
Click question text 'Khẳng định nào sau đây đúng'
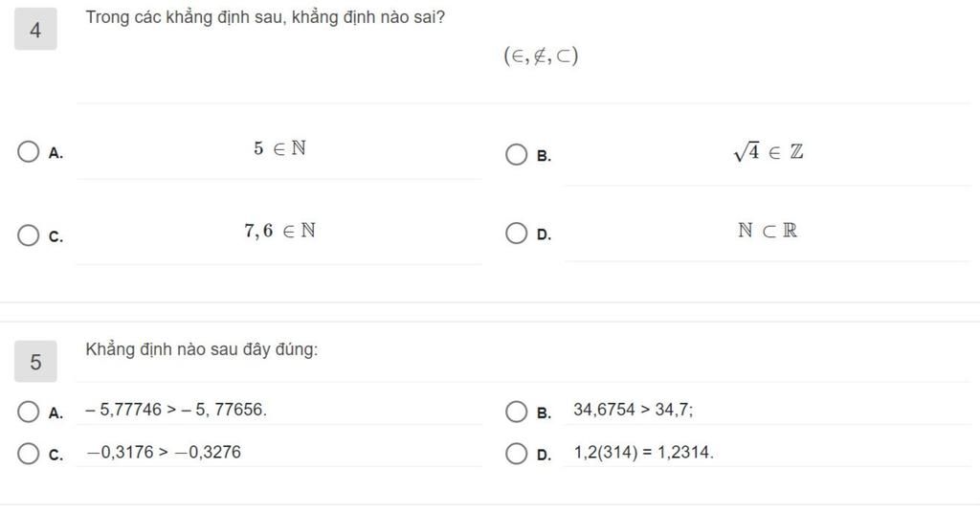(201, 349)
